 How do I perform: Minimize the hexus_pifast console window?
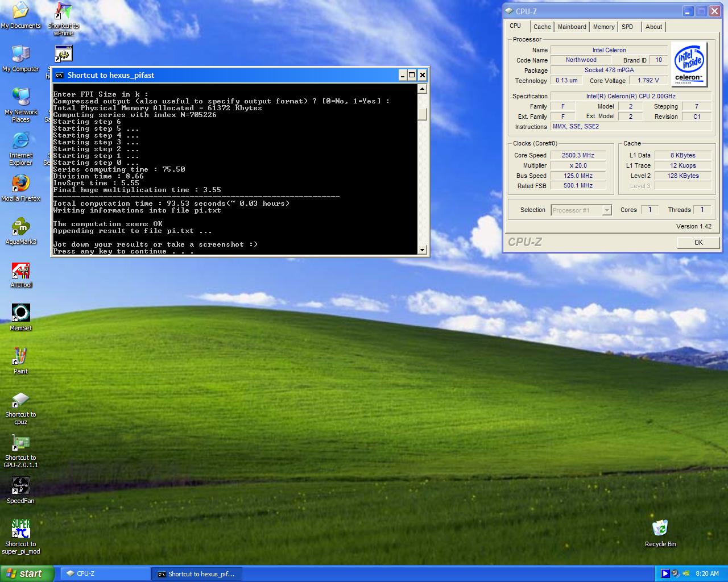pos(402,75)
